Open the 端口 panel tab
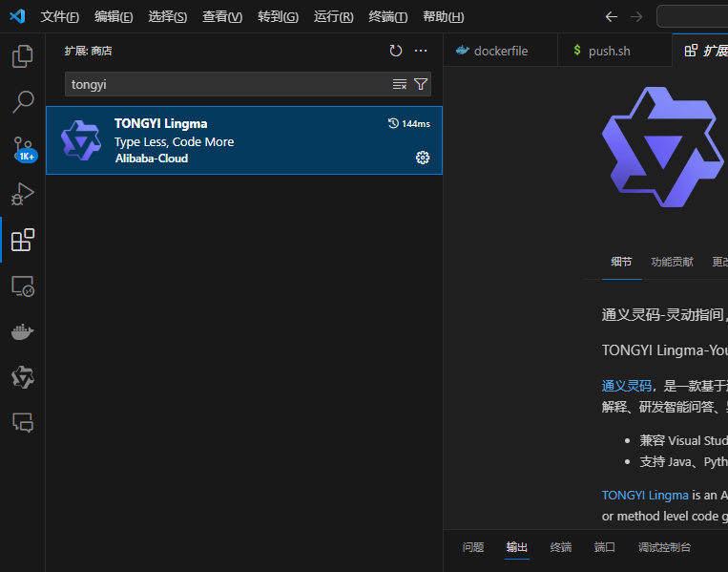 tap(605, 547)
